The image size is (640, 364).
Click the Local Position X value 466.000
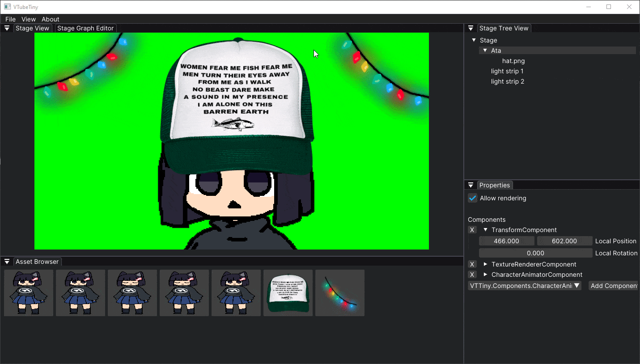point(507,241)
